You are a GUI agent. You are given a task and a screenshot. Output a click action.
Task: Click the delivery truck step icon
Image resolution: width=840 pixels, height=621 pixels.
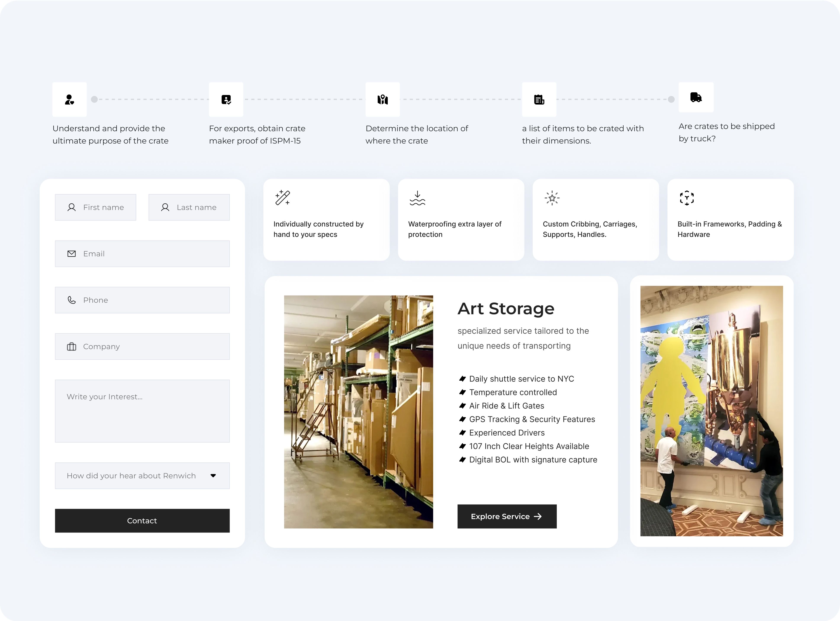pyautogui.click(x=696, y=97)
